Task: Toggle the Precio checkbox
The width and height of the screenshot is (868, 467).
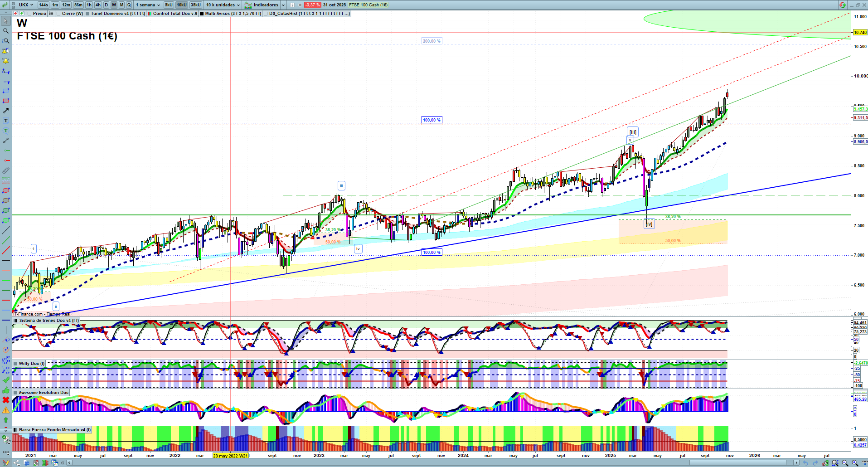Action: coord(30,14)
